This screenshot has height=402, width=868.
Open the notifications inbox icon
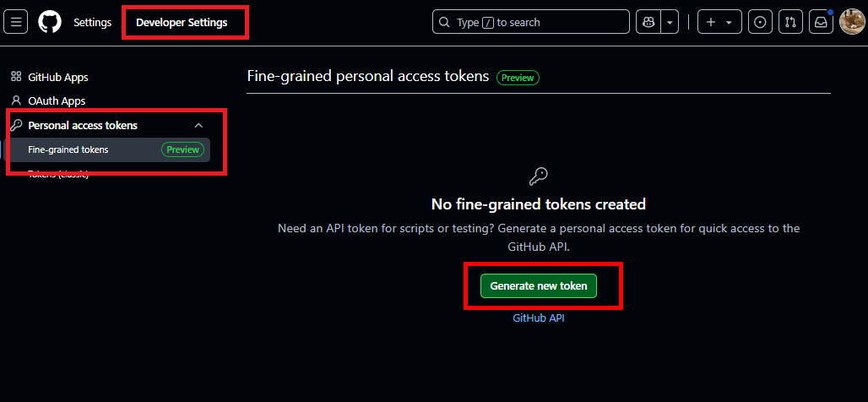pos(820,22)
